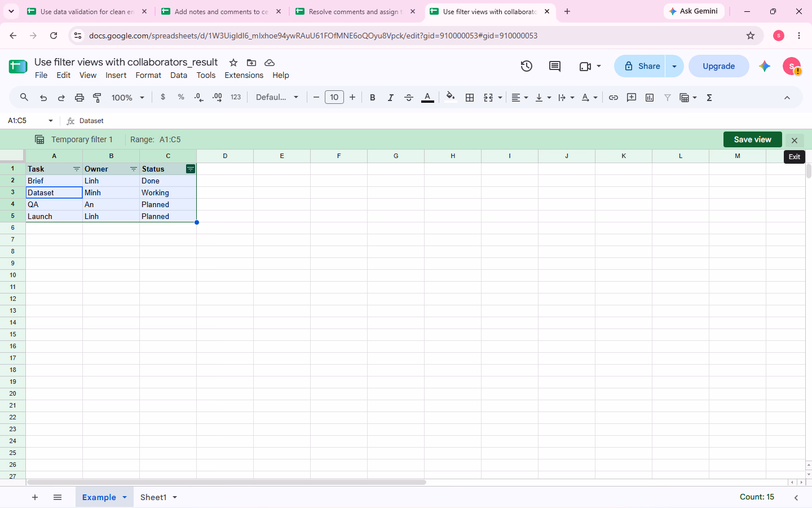Expand the Example sheet tab menu arrow
The width and height of the screenshot is (812, 508).
pyautogui.click(x=125, y=497)
